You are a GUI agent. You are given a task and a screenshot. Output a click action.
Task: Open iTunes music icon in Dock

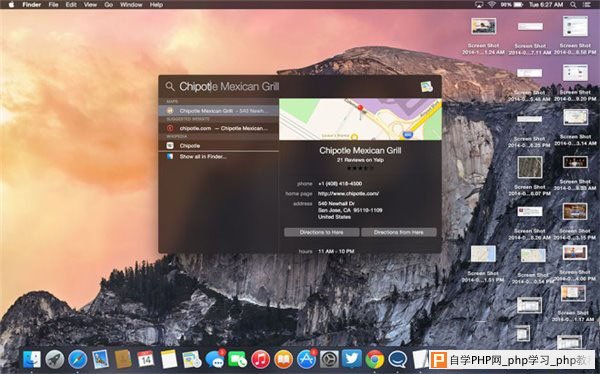click(261, 359)
